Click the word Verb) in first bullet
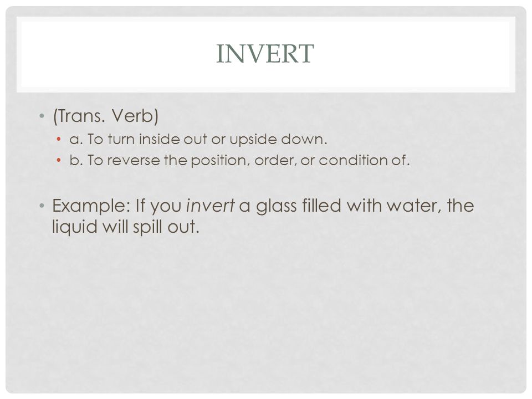The image size is (532, 399). 135,116
